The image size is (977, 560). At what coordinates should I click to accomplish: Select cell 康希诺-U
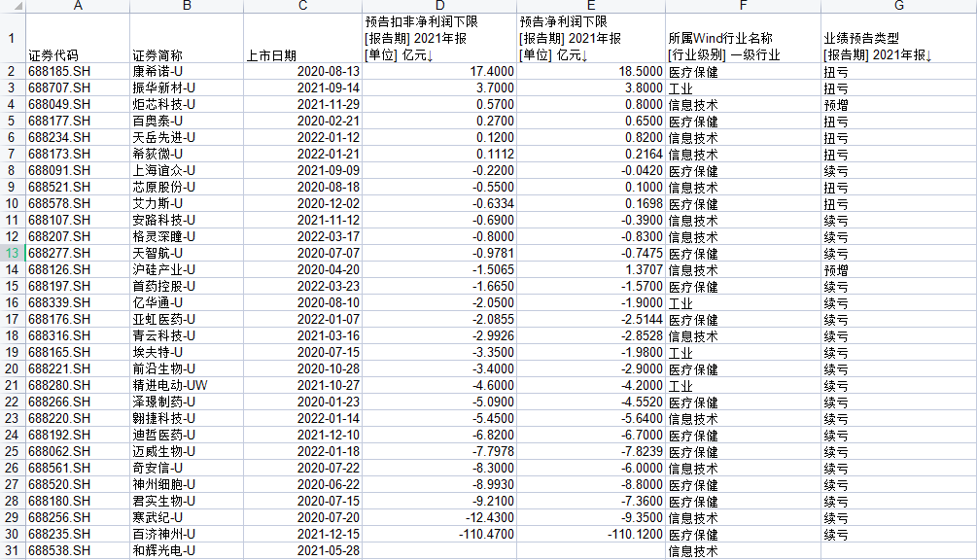[187, 71]
